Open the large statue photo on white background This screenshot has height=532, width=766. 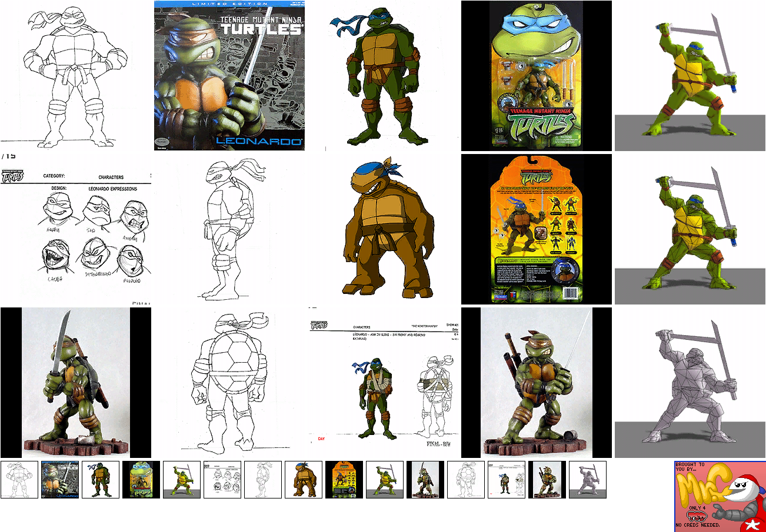pos(537,383)
